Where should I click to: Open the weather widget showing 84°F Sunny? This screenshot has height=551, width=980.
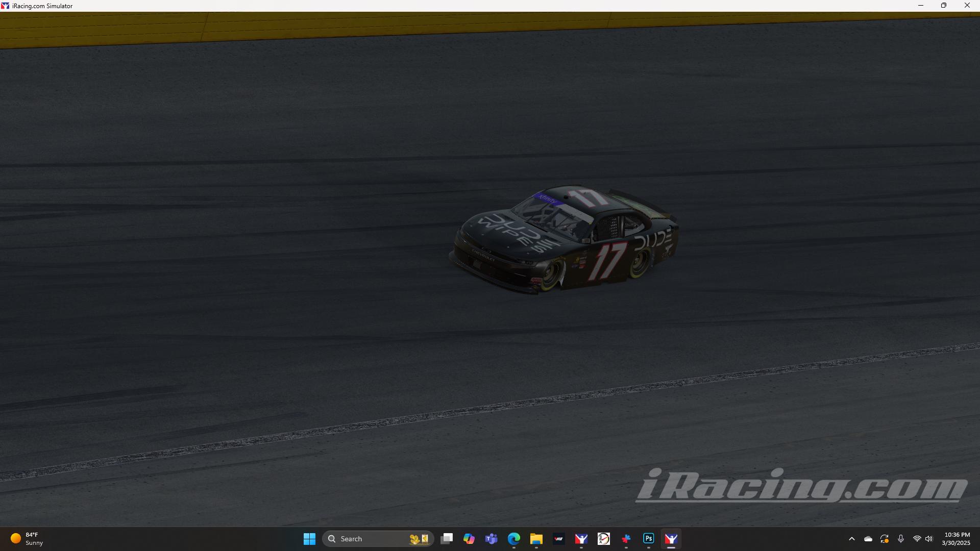26,539
